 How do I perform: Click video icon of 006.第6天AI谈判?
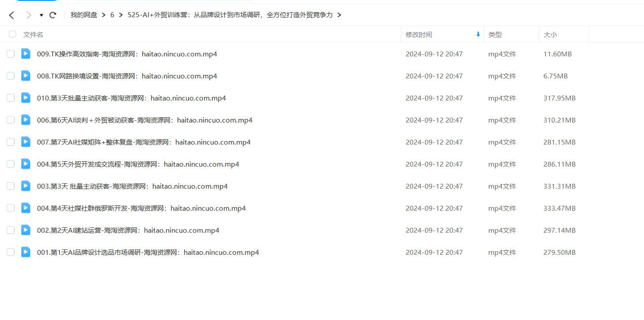coord(26,119)
